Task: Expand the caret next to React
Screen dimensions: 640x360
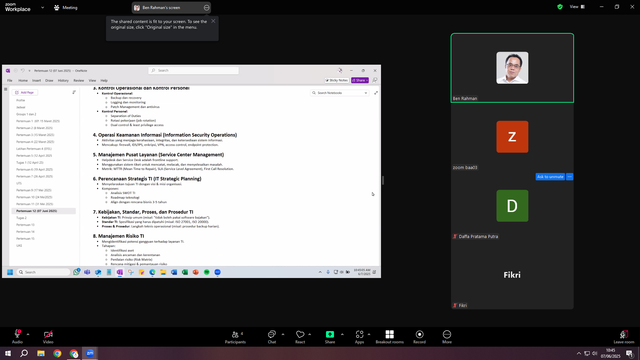Action: coord(309,334)
